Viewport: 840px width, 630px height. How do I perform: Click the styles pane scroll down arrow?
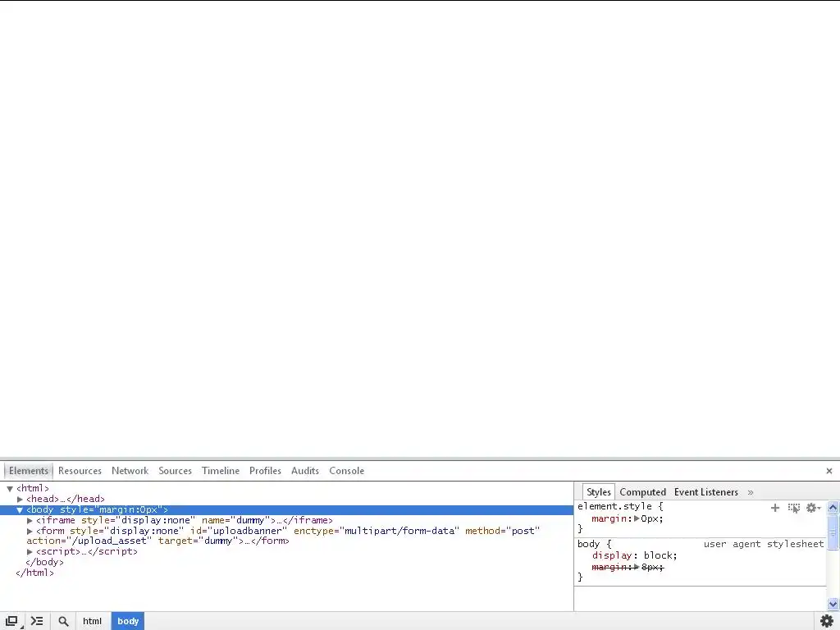point(833,605)
